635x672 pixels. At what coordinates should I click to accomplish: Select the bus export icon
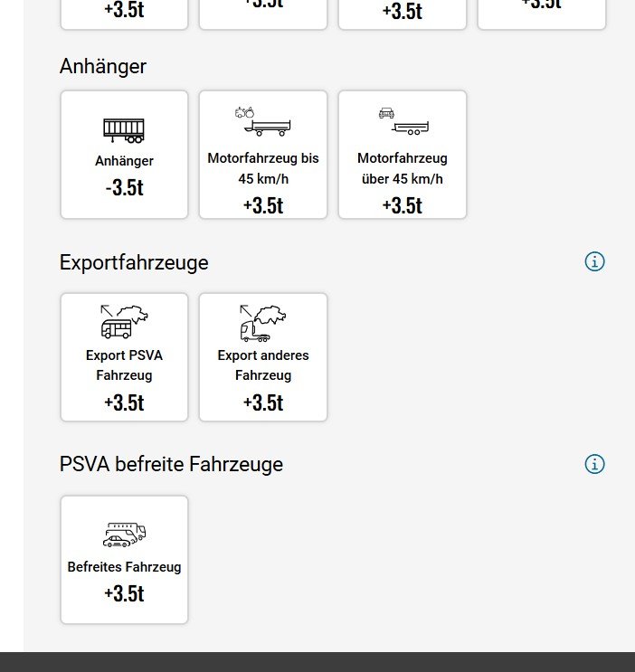click(124, 321)
